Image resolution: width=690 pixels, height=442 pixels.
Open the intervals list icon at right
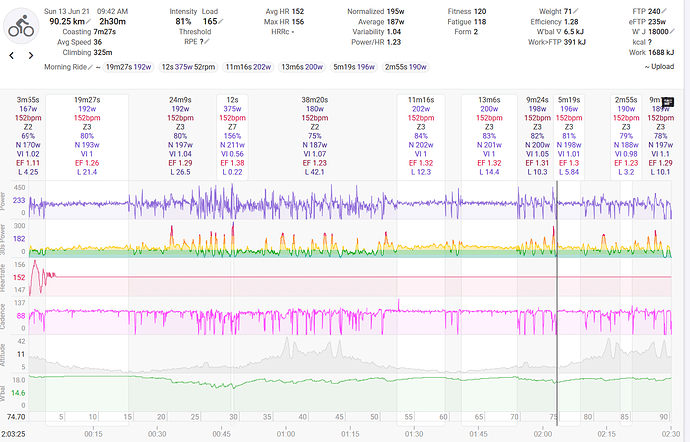point(668,101)
